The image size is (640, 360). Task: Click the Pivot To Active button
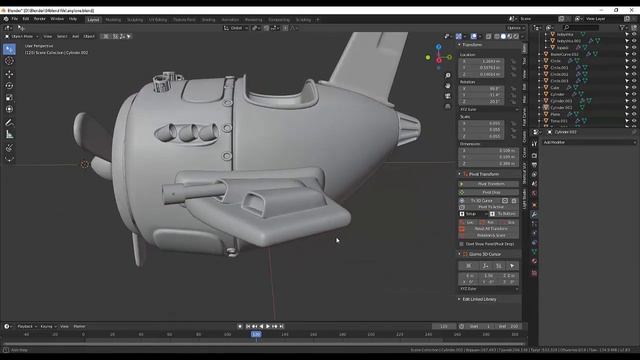click(x=489, y=207)
